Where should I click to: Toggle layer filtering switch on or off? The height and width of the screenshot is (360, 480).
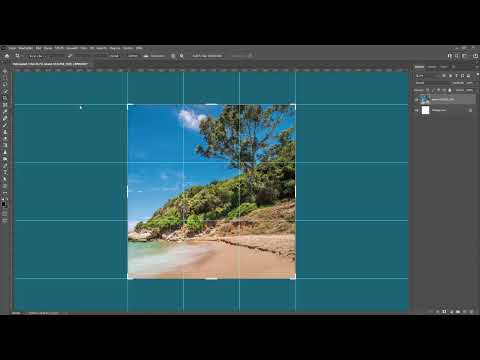pyautogui.click(x=477, y=74)
